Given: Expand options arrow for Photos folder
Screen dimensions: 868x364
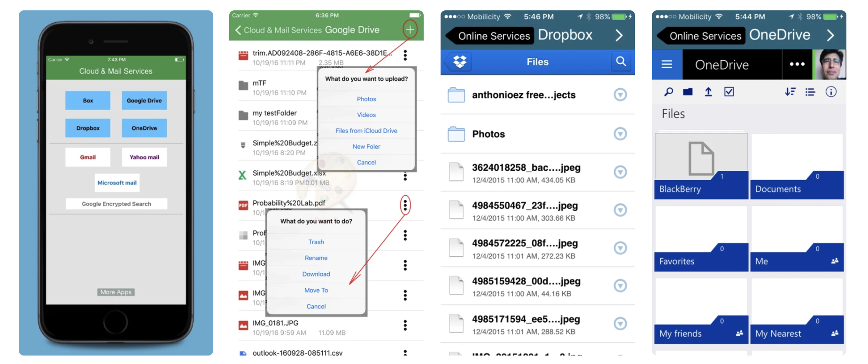Looking at the screenshot, I should (620, 134).
